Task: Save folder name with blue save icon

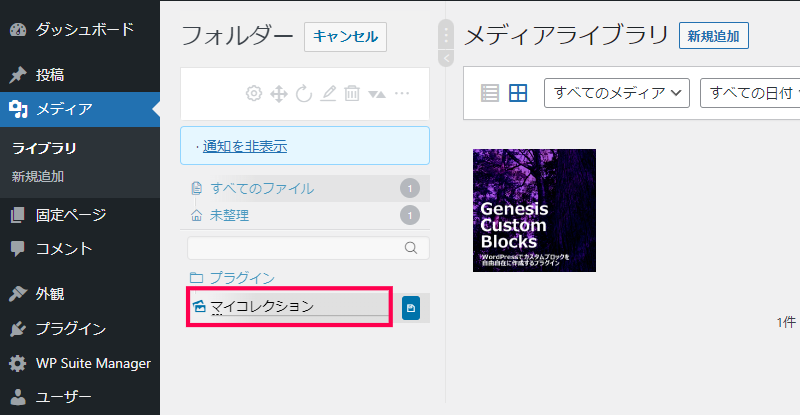Action: [x=411, y=308]
